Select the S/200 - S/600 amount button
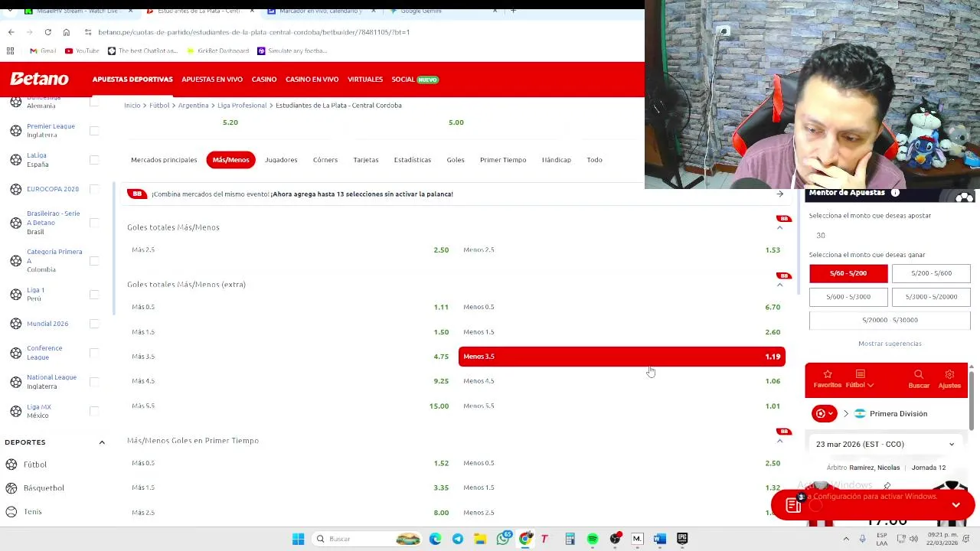The image size is (980, 551). (931, 273)
